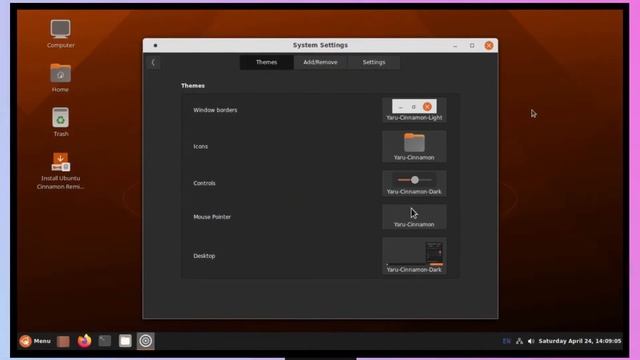Click the Icons row label

coord(200,147)
